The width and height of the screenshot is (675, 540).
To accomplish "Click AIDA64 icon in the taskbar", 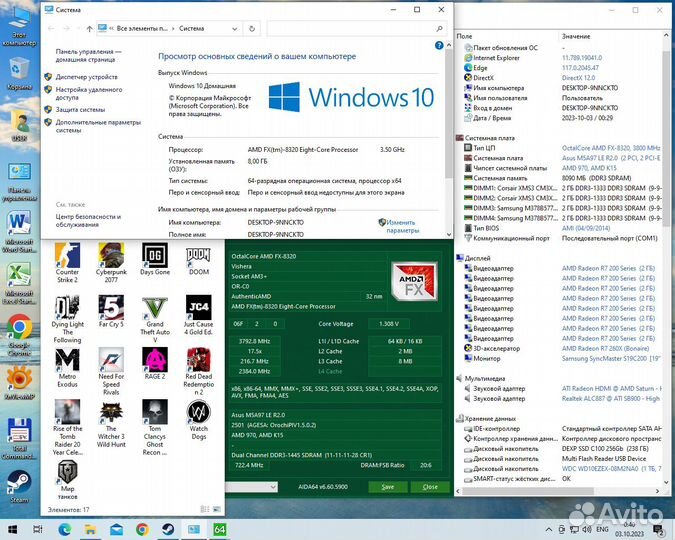I will pyautogui.click(x=219, y=529).
